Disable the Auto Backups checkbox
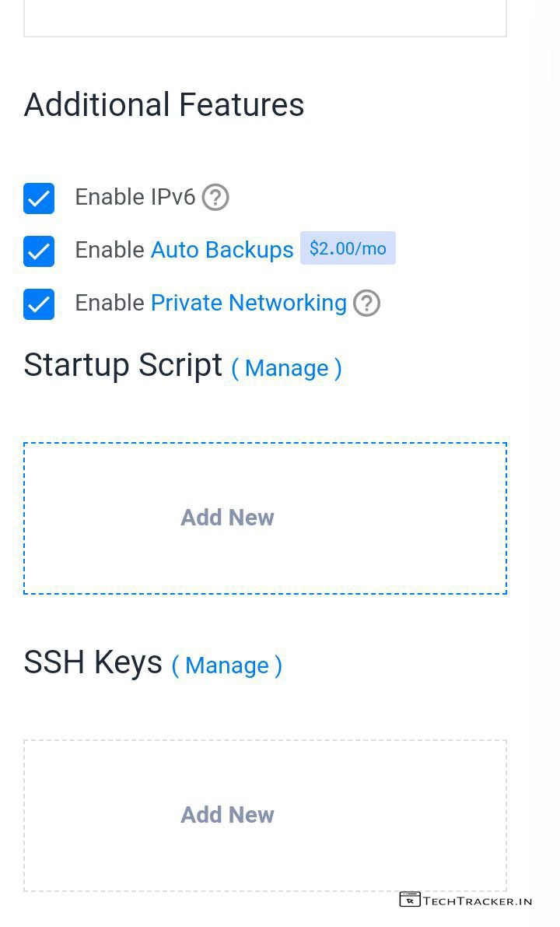 [x=39, y=251]
